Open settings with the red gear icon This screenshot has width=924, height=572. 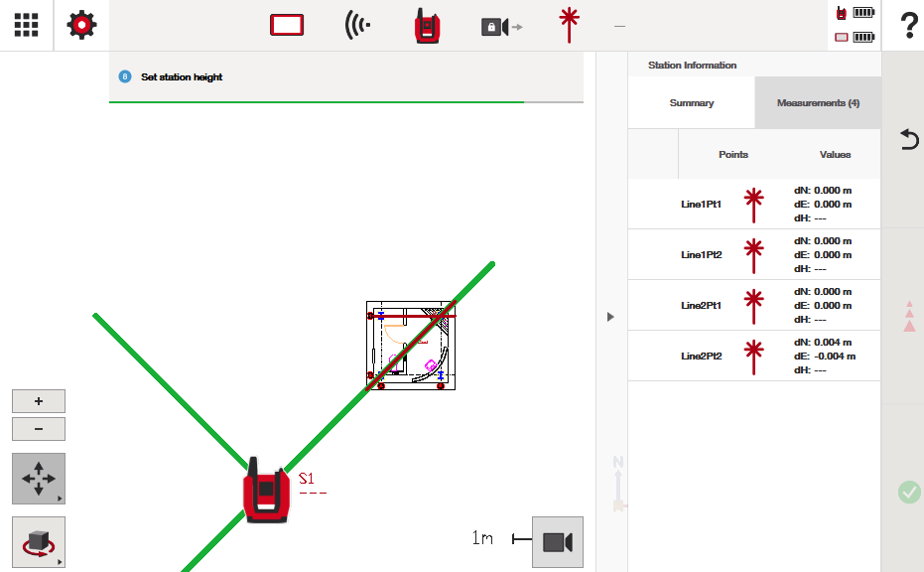pos(81,25)
